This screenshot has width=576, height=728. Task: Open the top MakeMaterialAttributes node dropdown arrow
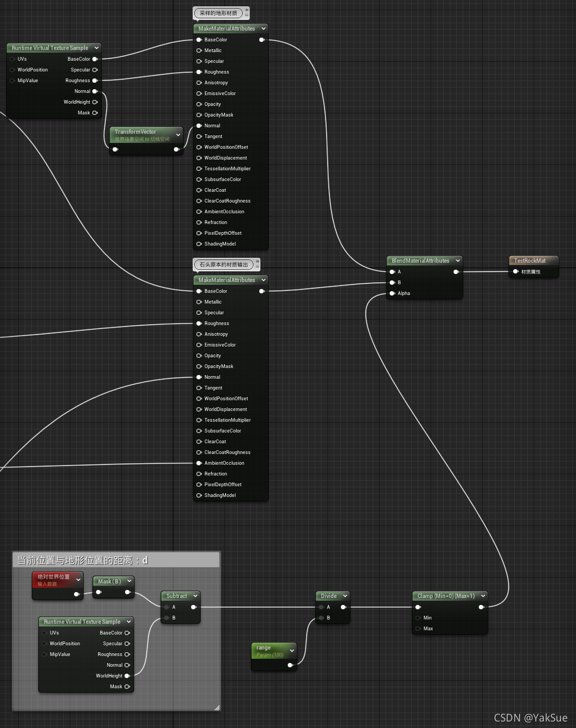(x=263, y=28)
